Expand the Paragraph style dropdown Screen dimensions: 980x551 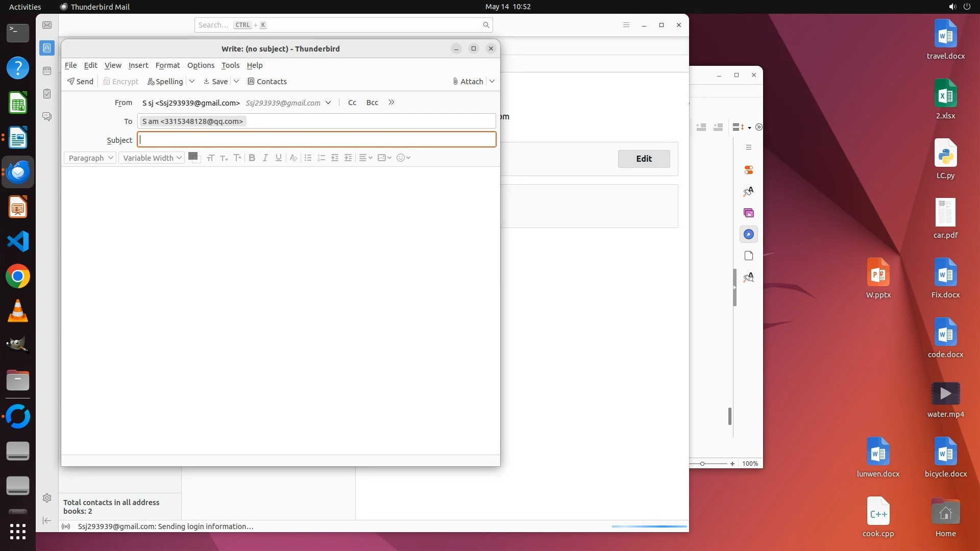90,158
